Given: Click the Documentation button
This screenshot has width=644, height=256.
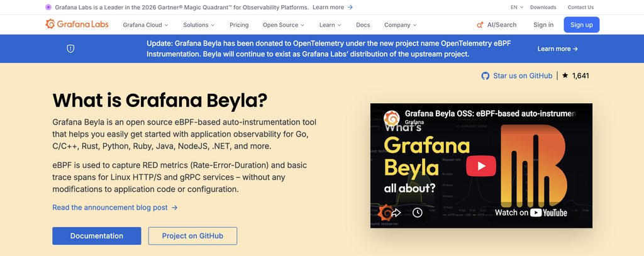Looking at the screenshot, I should point(96,236).
